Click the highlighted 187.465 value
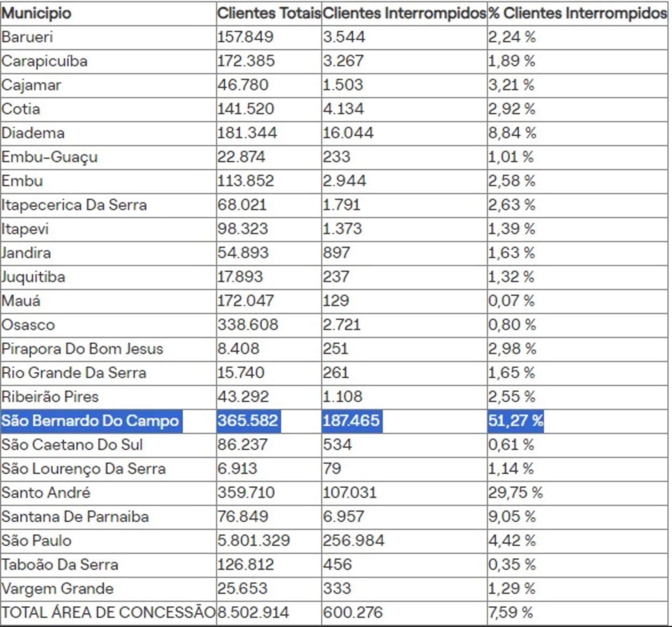This screenshot has width=672, height=627. (x=351, y=421)
